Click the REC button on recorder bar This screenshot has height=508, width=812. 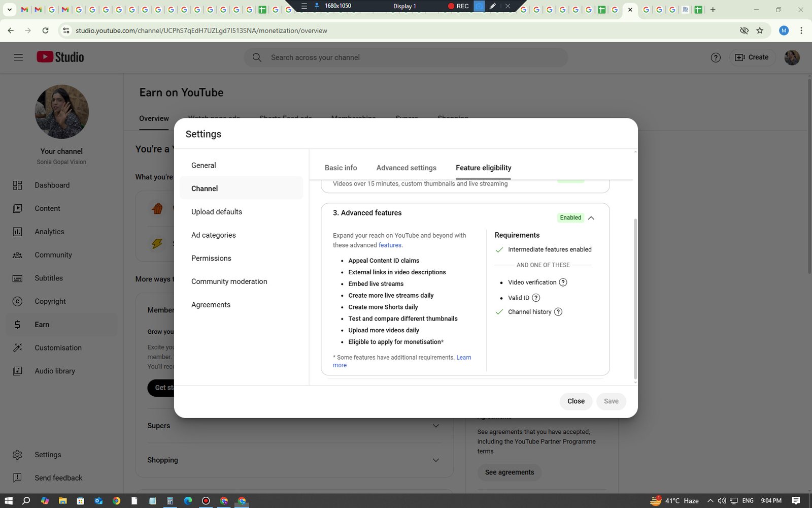point(458,6)
